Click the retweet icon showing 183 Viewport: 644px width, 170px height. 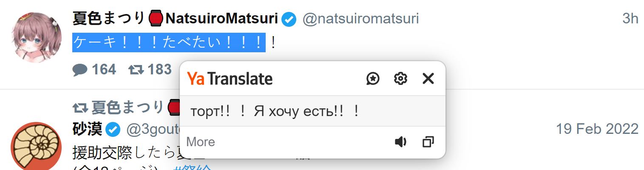click(x=137, y=70)
